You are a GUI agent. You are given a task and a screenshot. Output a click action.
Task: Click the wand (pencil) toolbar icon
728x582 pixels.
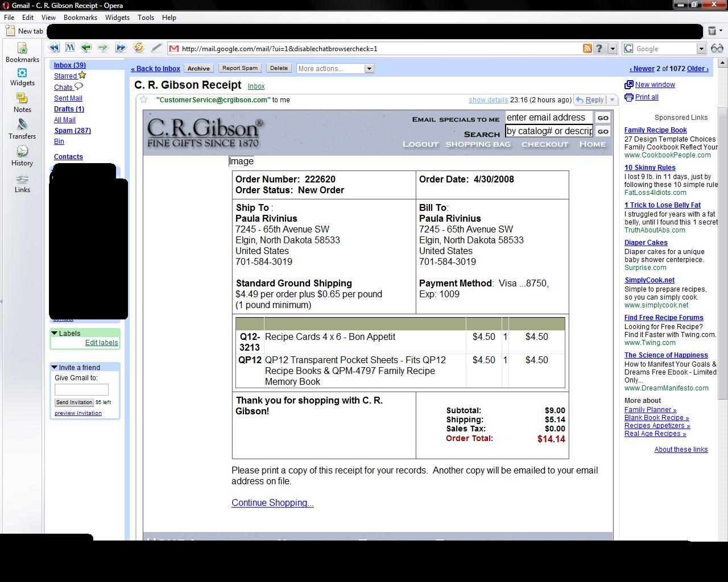click(x=156, y=48)
